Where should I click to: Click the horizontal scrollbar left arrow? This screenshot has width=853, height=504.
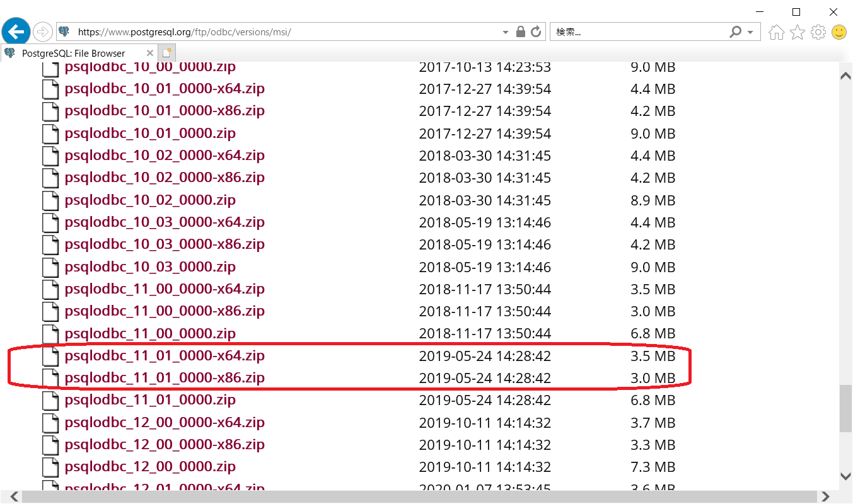coord(14,496)
